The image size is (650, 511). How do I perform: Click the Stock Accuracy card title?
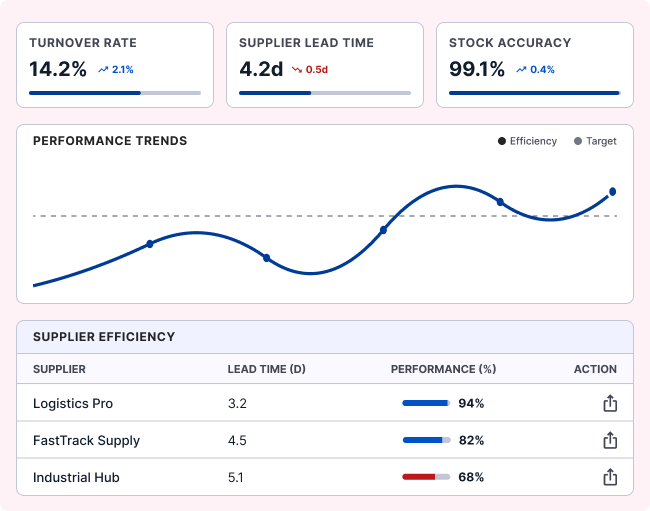tap(510, 43)
